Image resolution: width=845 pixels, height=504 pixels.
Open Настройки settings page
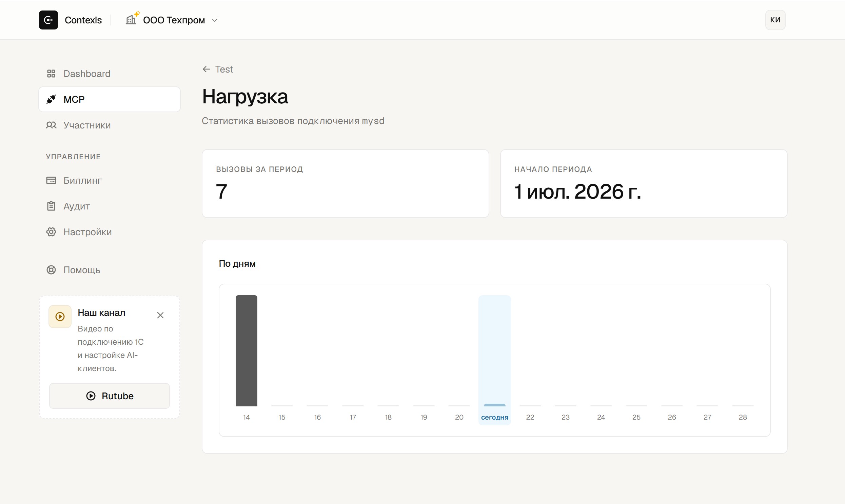pyautogui.click(x=110, y=232)
